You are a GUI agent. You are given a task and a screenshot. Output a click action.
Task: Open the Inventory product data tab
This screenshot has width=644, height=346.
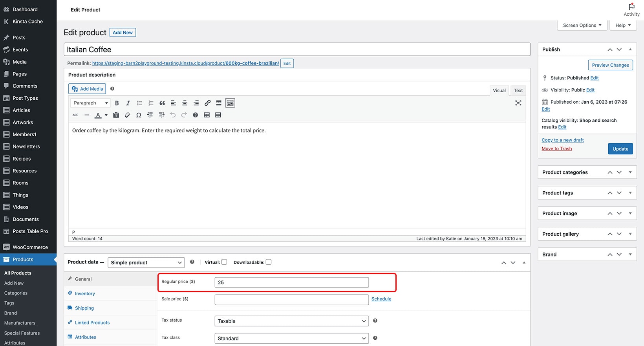pos(85,293)
